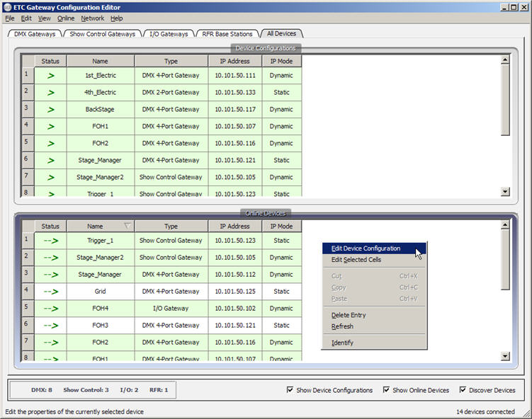Viewport: 532px width, 419px height.
Task: Open the Network menu
Action: [92, 18]
